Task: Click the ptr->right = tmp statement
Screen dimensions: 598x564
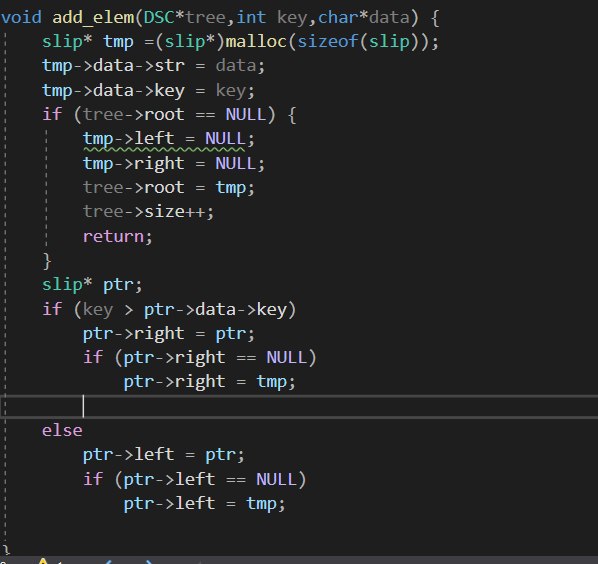Action: tap(209, 382)
